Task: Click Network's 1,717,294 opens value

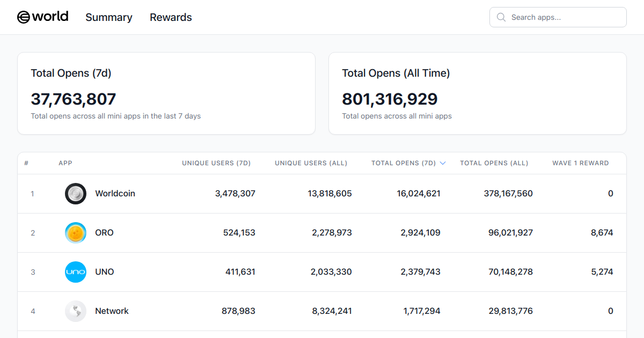Action: pyautogui.click(x=422, y=311)
